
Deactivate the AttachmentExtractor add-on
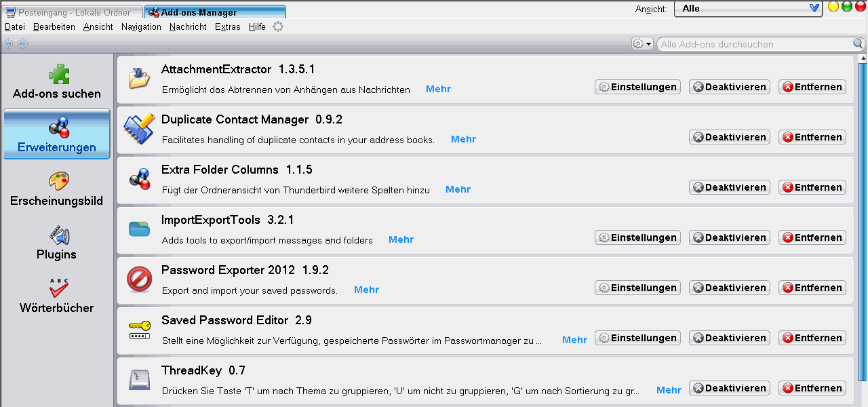730,87
